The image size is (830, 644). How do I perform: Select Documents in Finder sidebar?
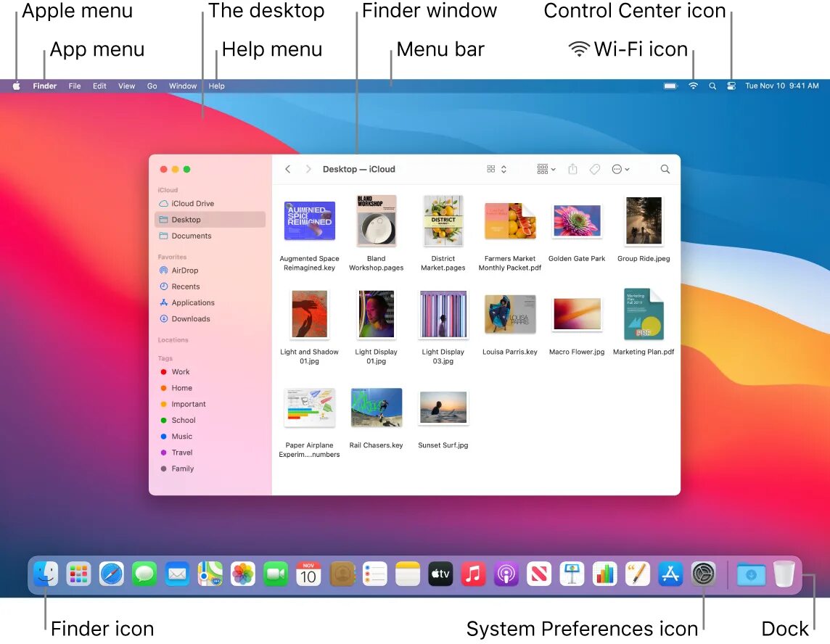tap(210, 236)
